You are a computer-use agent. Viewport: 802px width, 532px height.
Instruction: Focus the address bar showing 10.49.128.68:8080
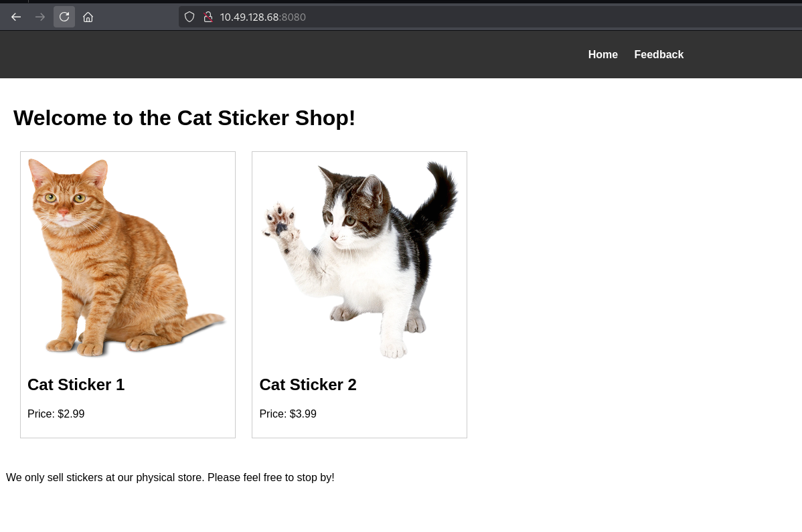(x=402, y=17)
